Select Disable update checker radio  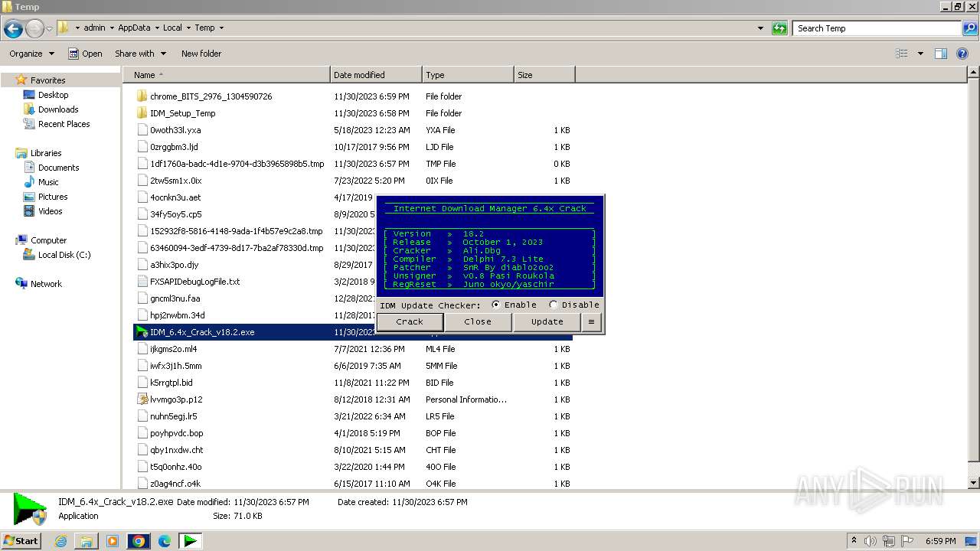[554, 305]
